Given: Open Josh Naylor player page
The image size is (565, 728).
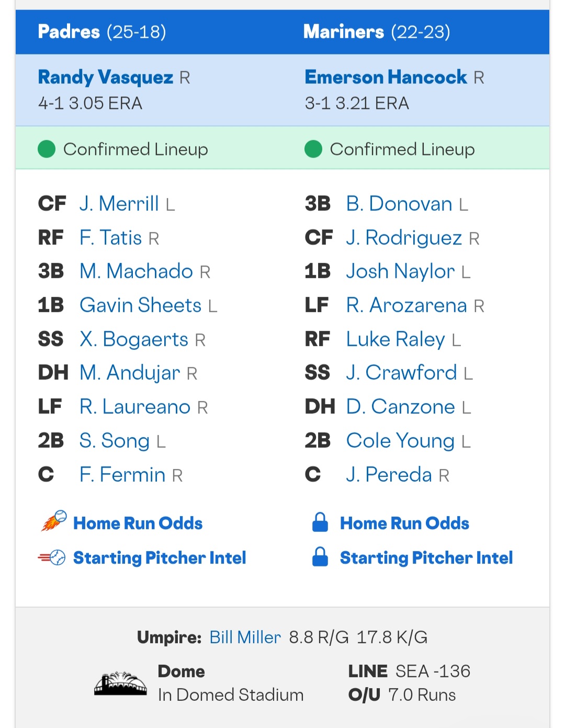Looking at the screenshot, I should 400,272.
